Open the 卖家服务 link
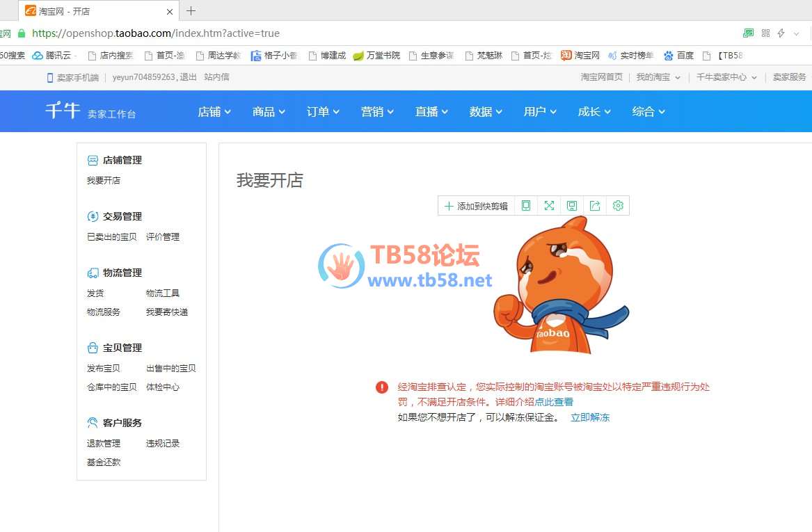The image size is (812, 532). point(789,77)
